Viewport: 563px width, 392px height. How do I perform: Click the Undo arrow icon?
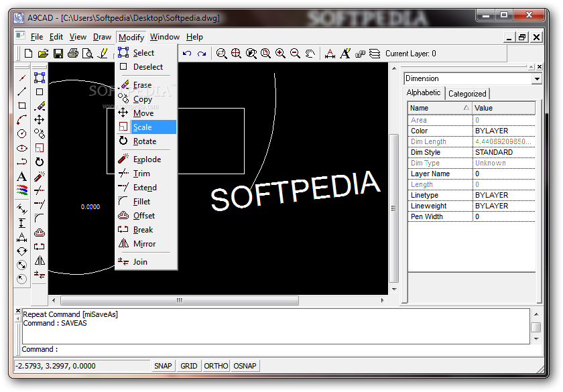coord(187,54)
